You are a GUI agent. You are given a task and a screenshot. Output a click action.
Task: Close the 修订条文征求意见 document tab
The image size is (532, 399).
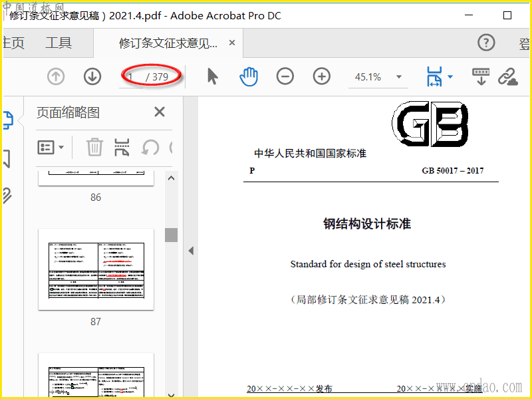pyautogui.click(x=232, y=43)
